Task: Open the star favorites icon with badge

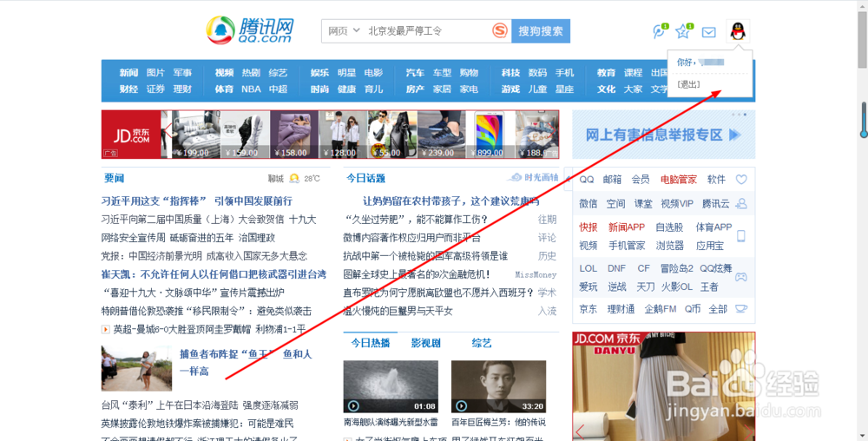Action: [684, 31]
